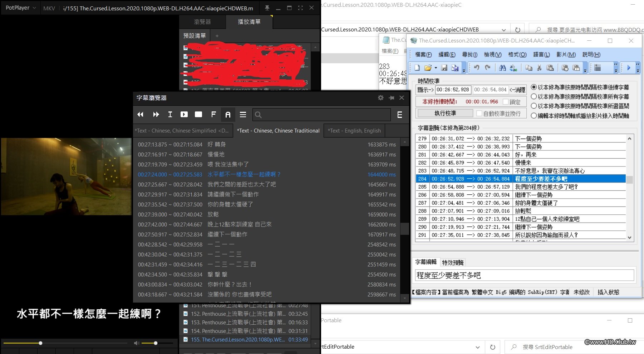Click the text cursor icon in subtitle browser
The height and width of the screenshot is (354, 644).
(170, 115)
